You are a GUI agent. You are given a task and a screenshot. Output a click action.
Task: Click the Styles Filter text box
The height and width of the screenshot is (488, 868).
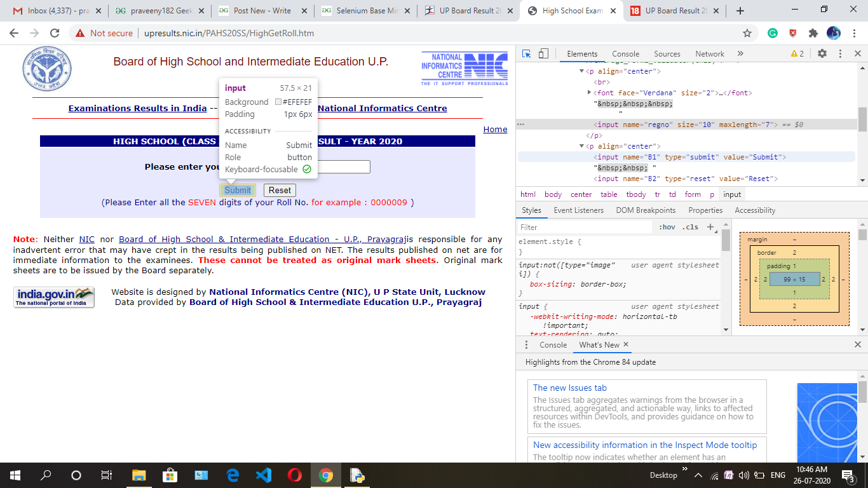pos(585,227)
